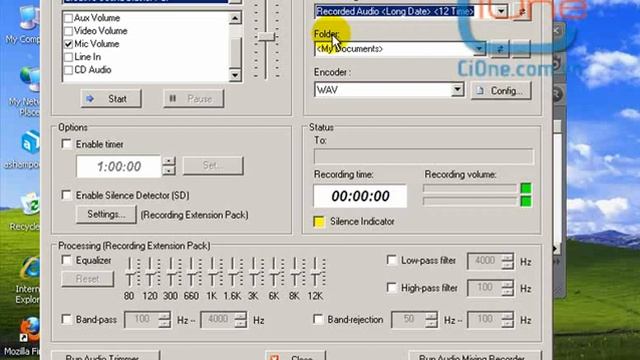640x360 pixels.
Task: Click the Run Audio Trimmer button
Action: point(106,356)
